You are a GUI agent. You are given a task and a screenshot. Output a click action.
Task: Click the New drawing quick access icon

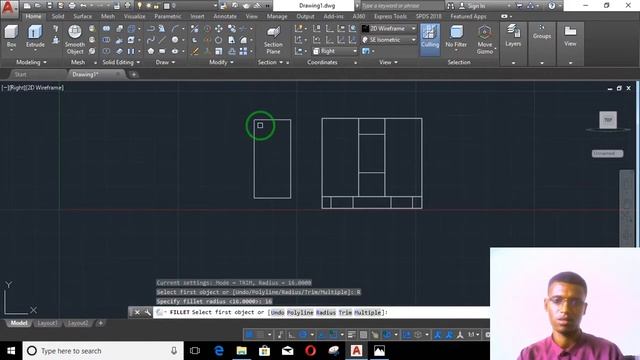tap(27, 6)
